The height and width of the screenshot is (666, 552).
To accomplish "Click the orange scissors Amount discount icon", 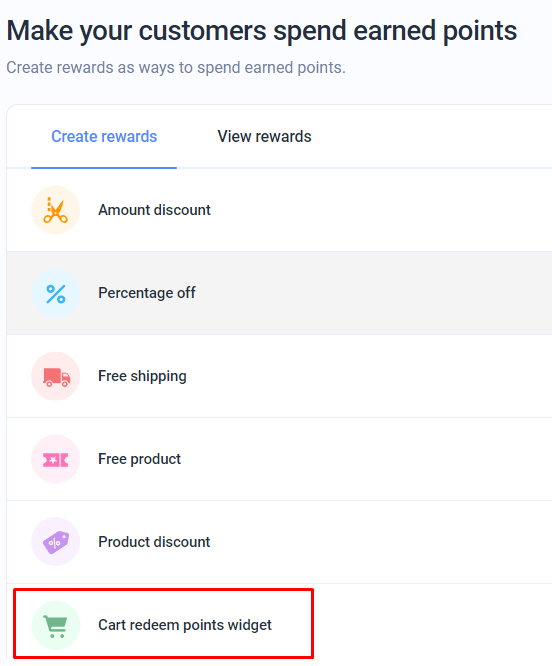I will tap(56, 210).
